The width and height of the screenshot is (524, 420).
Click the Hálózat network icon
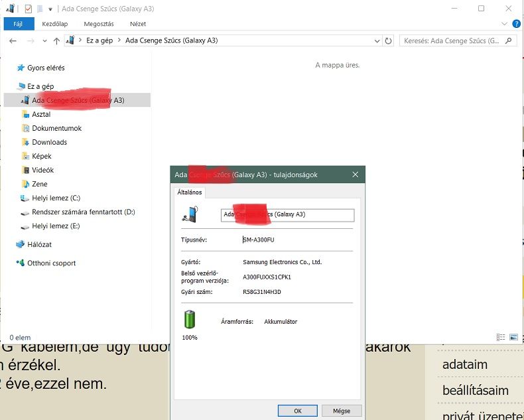coord(21,244)
